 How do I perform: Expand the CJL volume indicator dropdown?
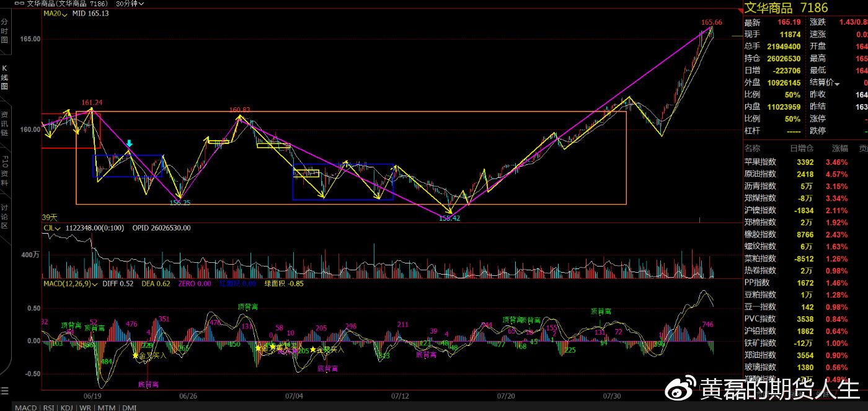click(x=52, y=228)
